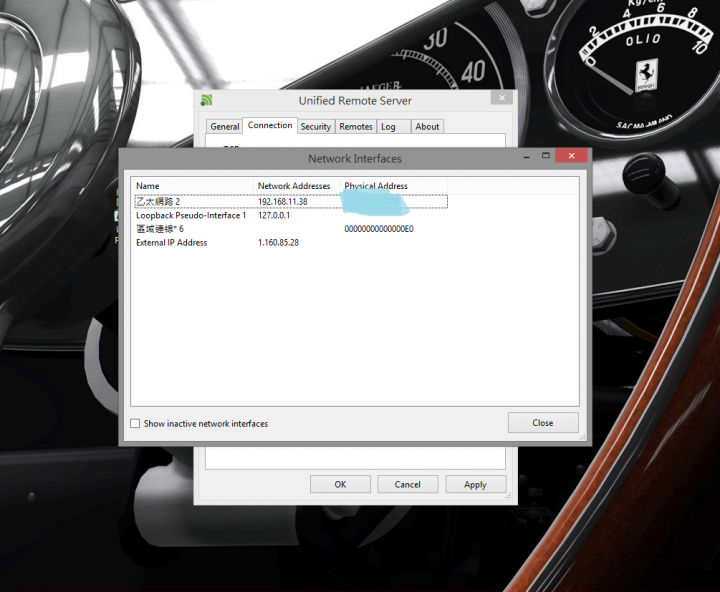Minimize the Network Interfaces window
Viewport: 720px width, 592px height.
point(527,156)
